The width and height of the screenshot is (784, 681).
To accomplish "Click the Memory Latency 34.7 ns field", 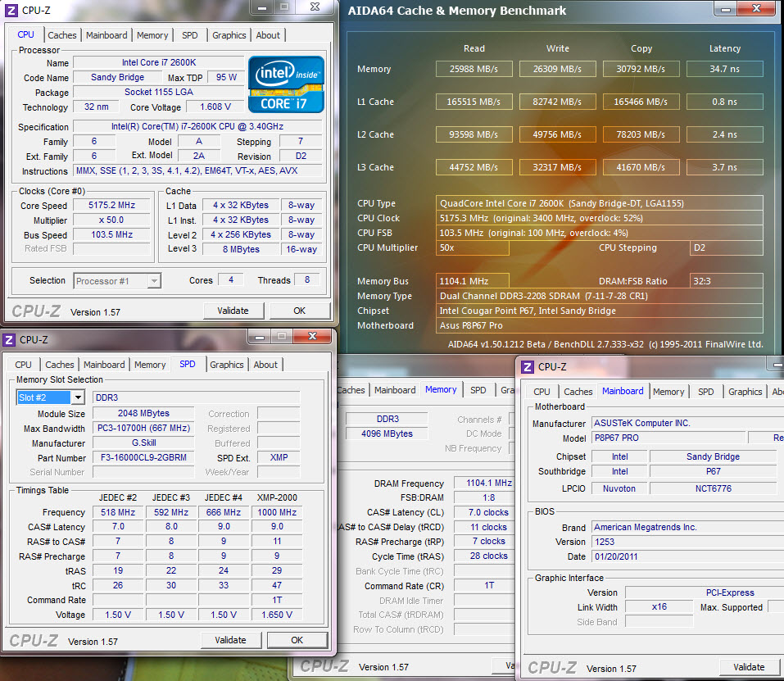I will click(x=724, y=69).
